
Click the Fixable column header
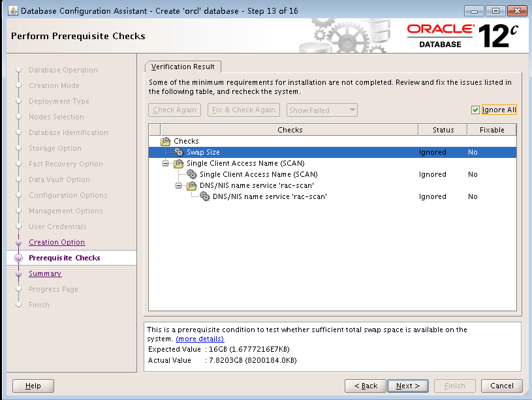492,130
